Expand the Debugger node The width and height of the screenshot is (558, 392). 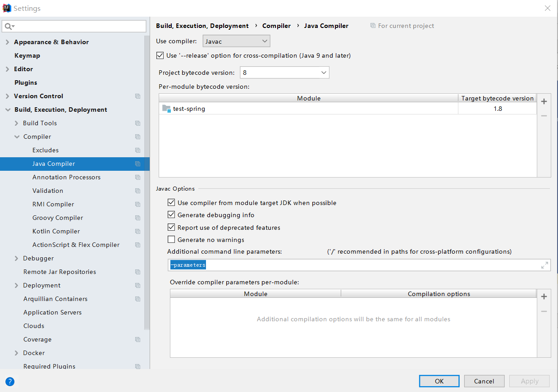tap(17, 258)
